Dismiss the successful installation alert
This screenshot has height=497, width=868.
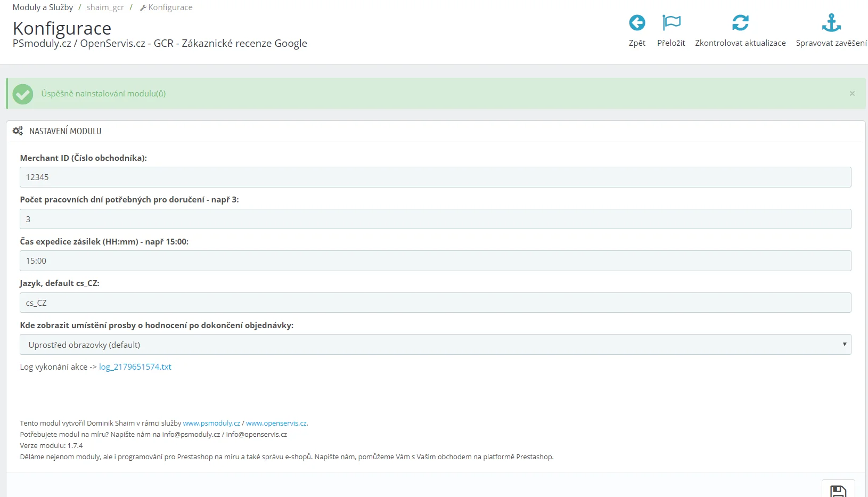point(852,94)
